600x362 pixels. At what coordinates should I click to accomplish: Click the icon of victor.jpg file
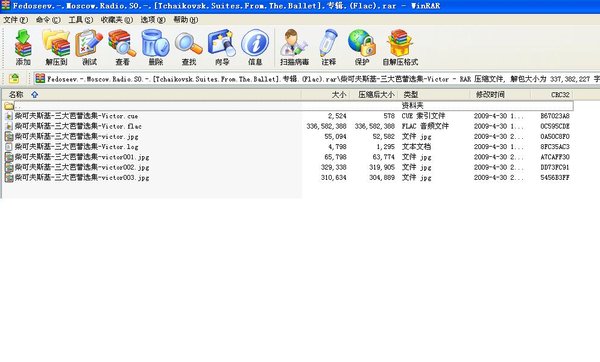click(x=8, y=137)
